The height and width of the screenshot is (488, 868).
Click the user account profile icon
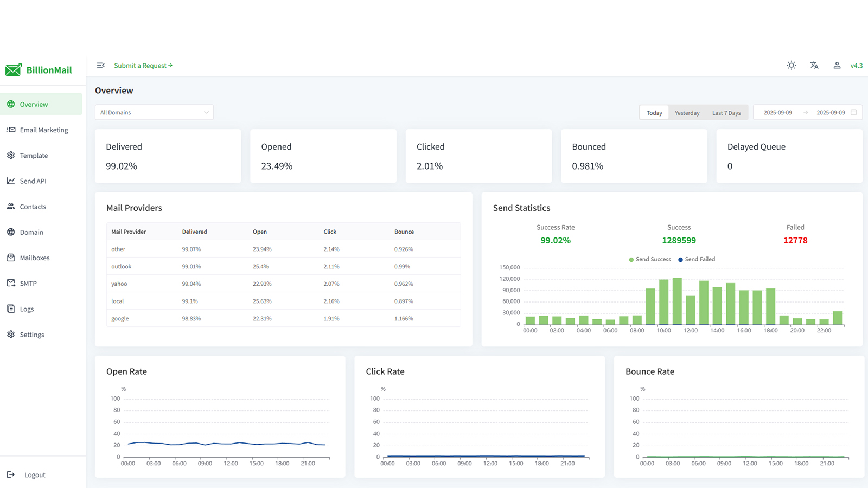click(x=837, y=65)
